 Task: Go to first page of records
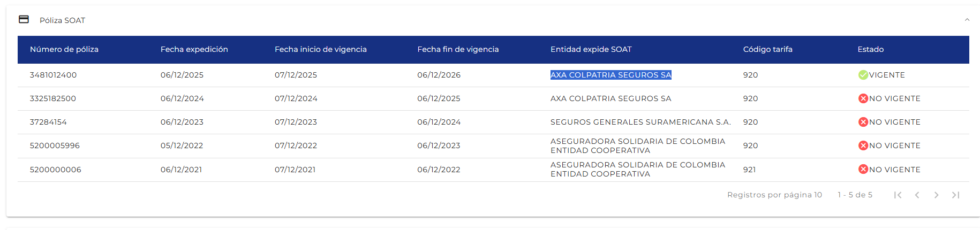(x=898, y=195)
